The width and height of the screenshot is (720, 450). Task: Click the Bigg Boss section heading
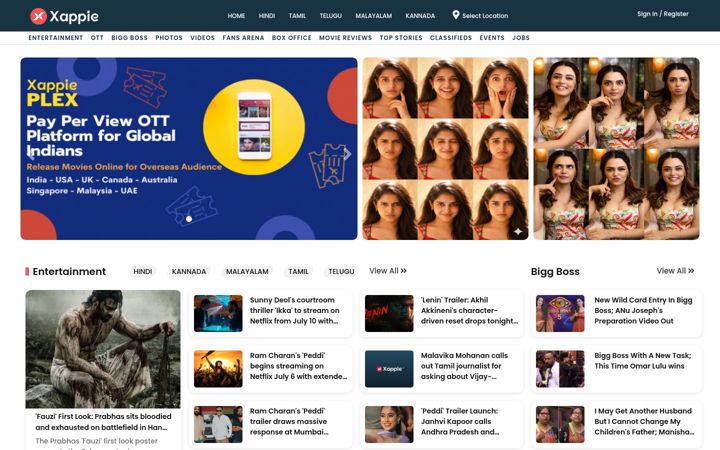(555, 271)
